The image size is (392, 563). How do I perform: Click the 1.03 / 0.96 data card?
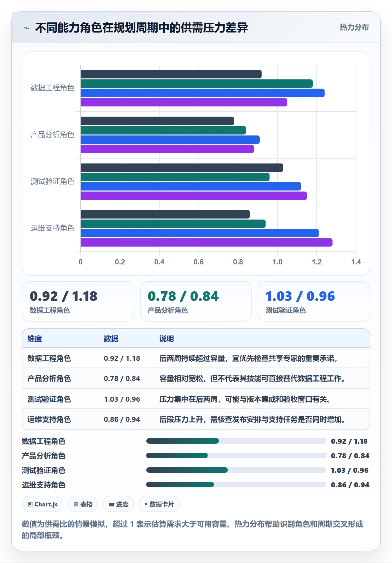314,301
